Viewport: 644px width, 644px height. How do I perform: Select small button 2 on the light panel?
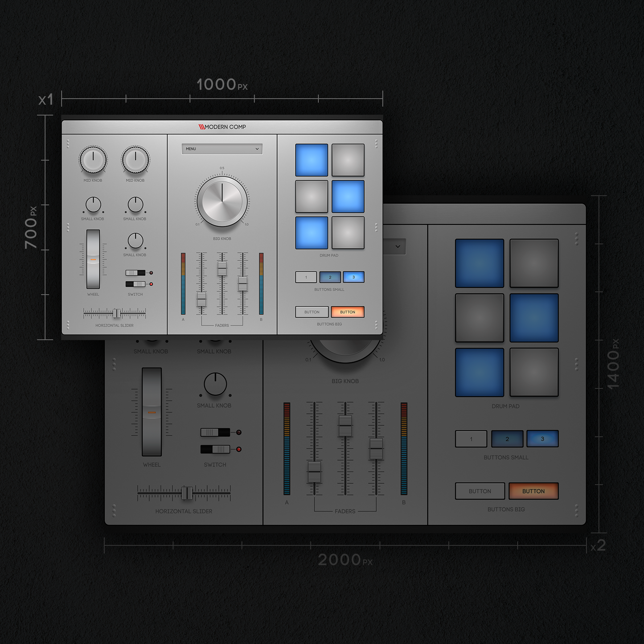click(330, 277)
